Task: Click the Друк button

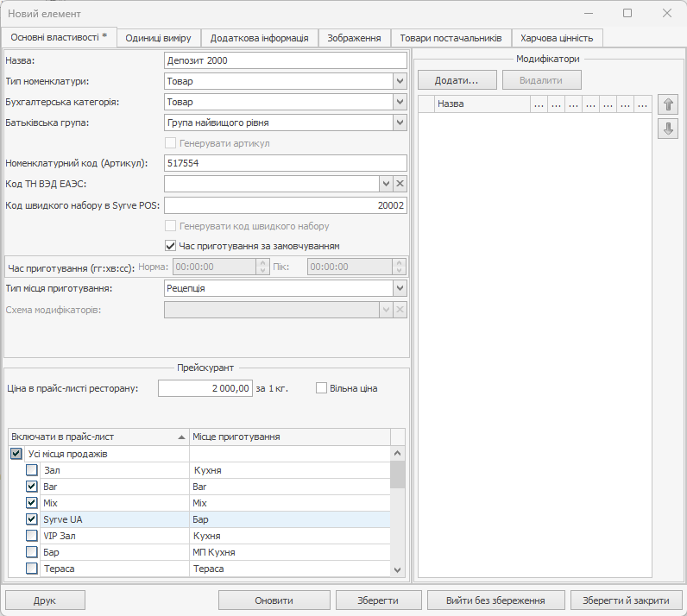Action: point(45,600)
